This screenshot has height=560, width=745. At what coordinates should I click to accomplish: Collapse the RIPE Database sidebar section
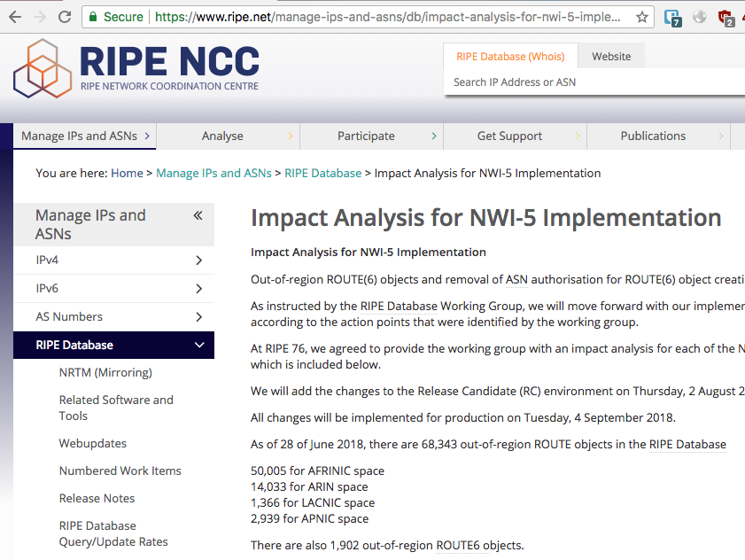pyautogui.click(x=198, y=346)
